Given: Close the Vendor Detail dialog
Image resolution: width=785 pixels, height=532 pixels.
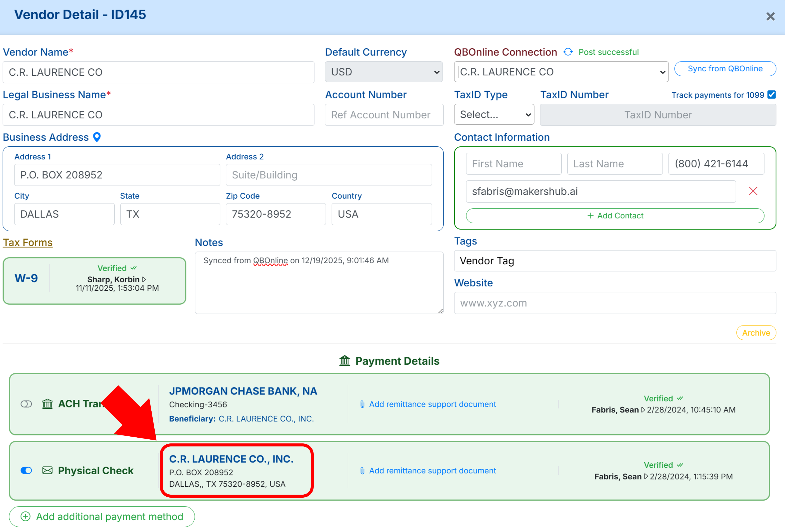Looking at the screenshot, I should (x=770, y=16).
